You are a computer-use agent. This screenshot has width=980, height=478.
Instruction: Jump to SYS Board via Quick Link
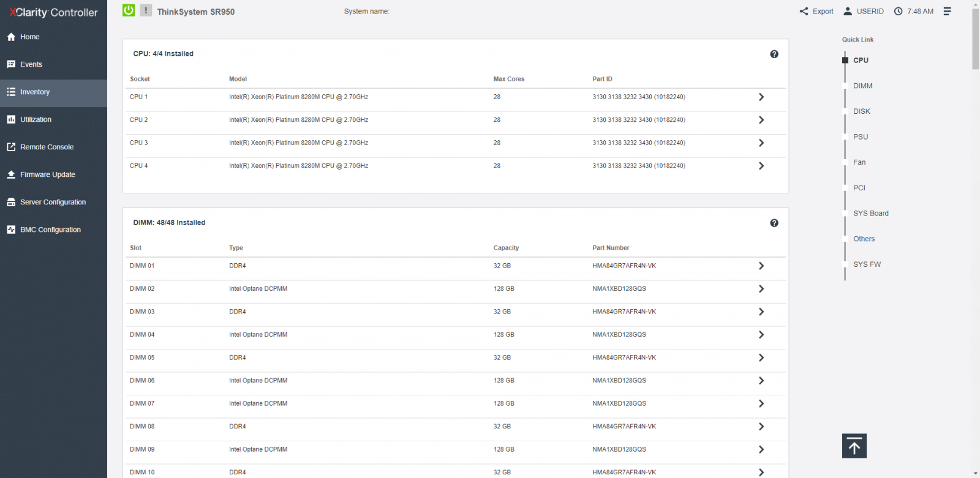coord(871,214)
